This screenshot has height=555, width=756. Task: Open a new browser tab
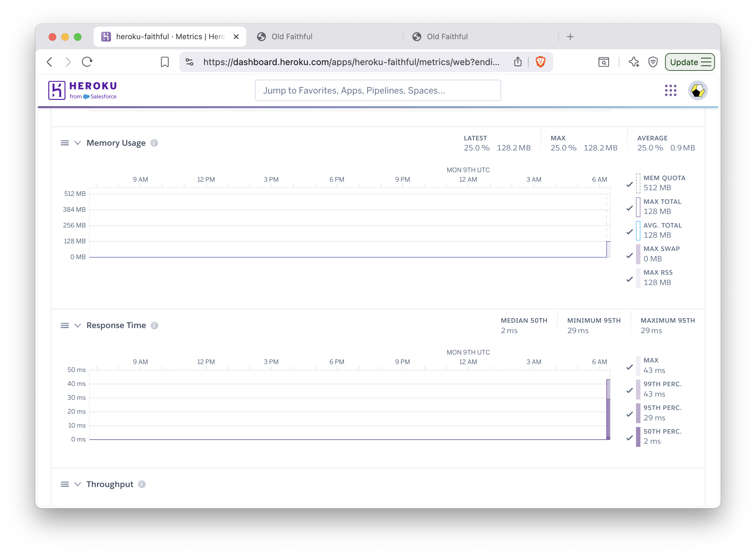coord(570,36)
